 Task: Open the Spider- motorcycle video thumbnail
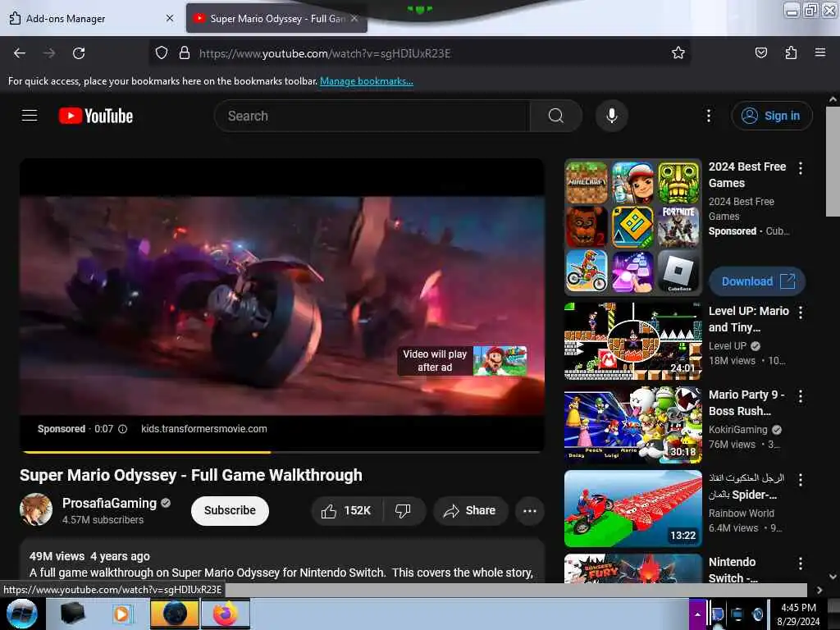tap(632, 509)
